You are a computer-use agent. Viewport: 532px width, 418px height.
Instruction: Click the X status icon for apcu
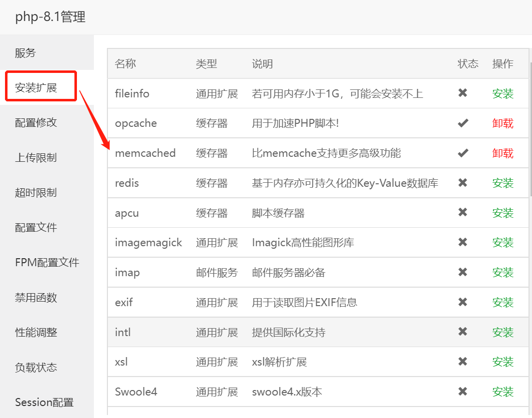coord(463,213)
